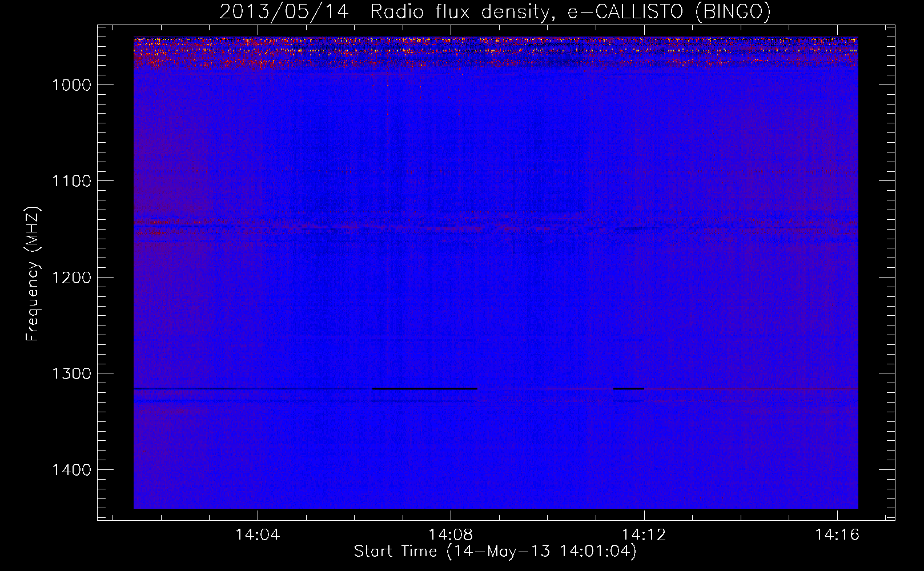Click the 1100 frequency tick label
This screenshot has width=924, height=571.
71,181
